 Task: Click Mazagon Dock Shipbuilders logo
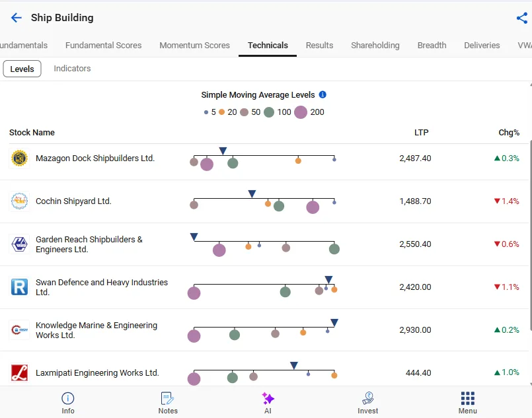19,158
